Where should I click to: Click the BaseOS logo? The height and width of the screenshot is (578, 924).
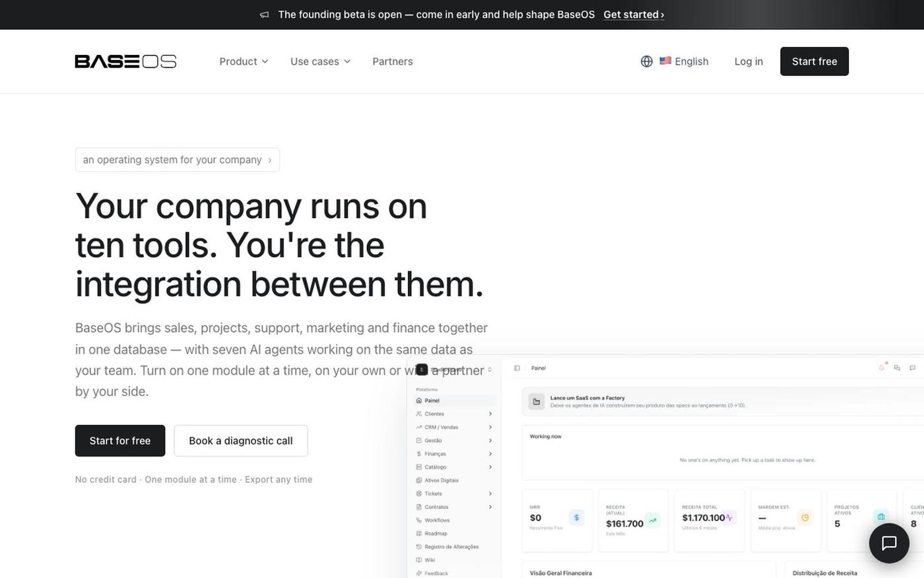[125, 61]
